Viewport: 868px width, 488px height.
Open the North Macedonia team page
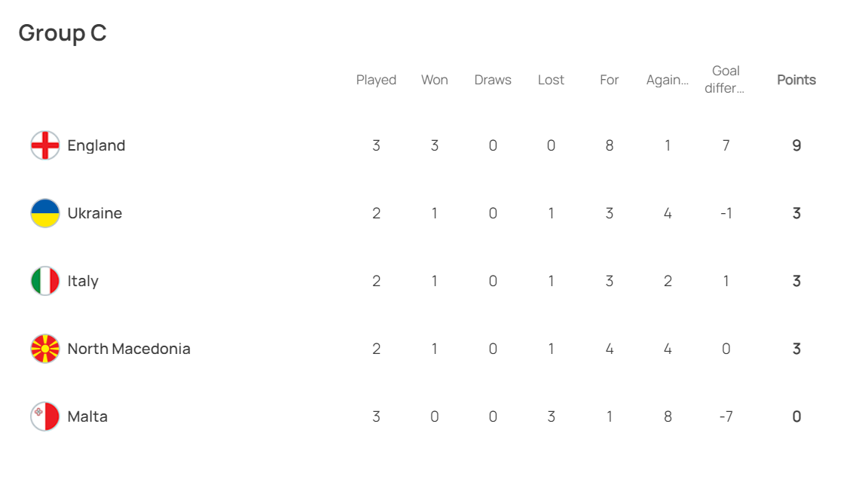(x=129, y=349)
